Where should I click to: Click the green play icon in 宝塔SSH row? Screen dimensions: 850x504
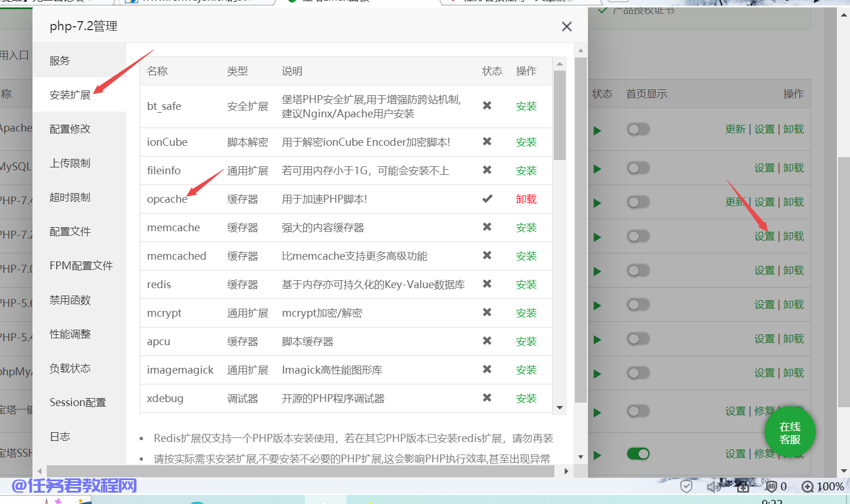(597, 455)
